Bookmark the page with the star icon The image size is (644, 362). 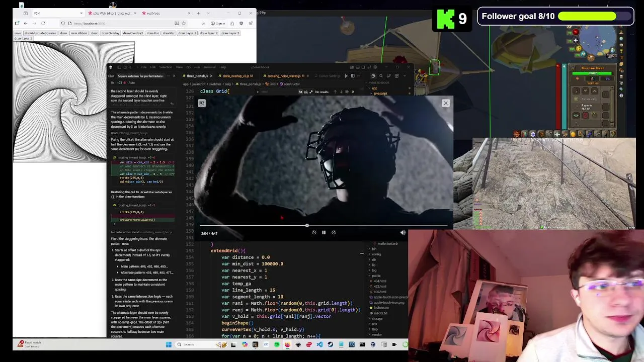(x=184, y=23)
